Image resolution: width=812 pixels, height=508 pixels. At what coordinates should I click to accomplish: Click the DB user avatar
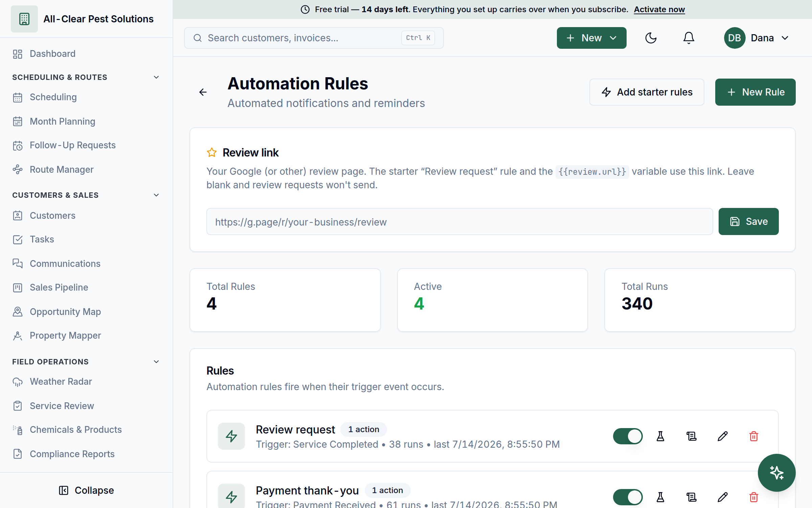click(735, 38)
